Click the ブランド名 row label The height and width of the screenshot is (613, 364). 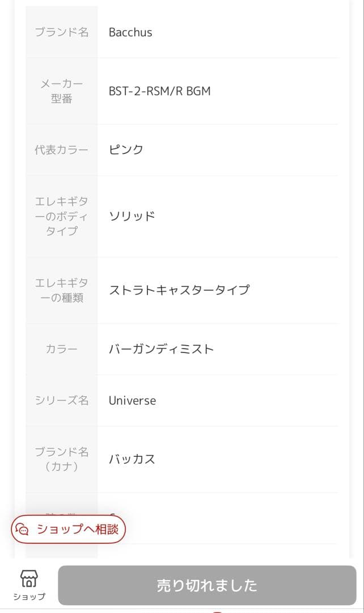[x=61, y=32]
